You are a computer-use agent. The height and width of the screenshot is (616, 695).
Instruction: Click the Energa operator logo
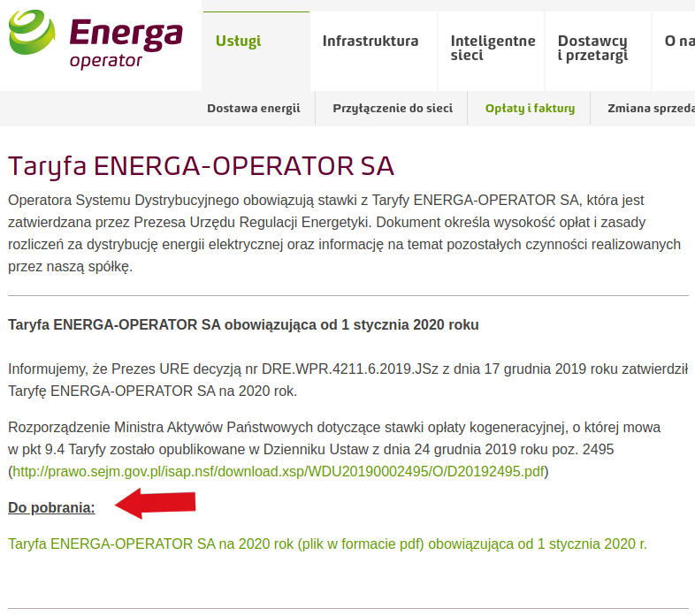95,40
